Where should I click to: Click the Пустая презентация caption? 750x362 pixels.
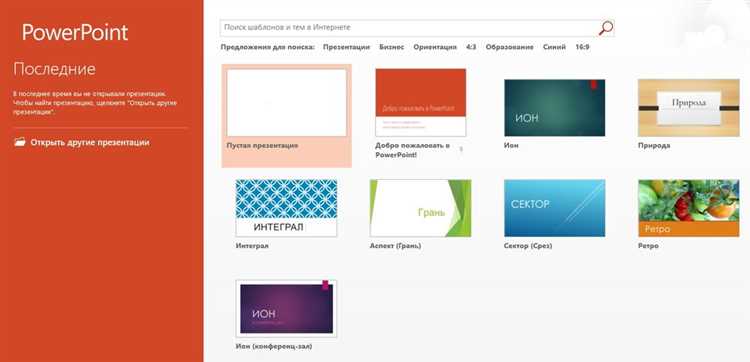(x=263, y=145)
